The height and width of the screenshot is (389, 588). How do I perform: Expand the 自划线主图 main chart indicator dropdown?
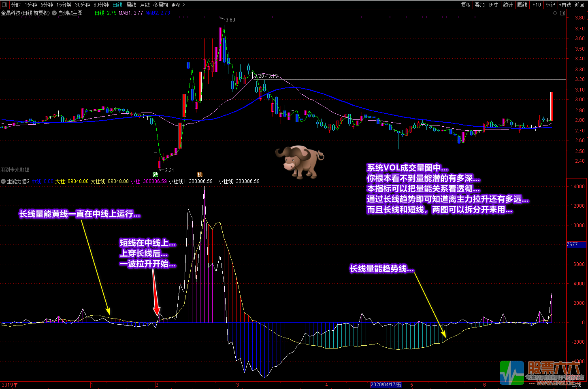[x=54, y=13]
